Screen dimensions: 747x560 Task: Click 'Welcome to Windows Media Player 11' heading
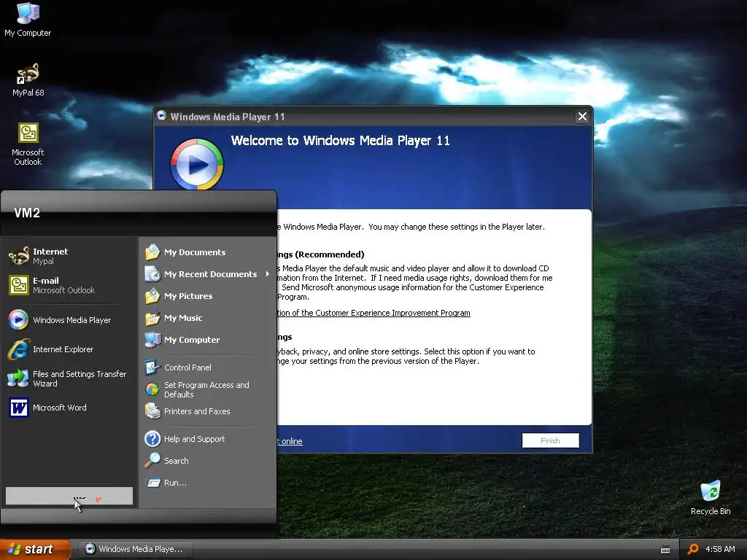click(340, 141)
